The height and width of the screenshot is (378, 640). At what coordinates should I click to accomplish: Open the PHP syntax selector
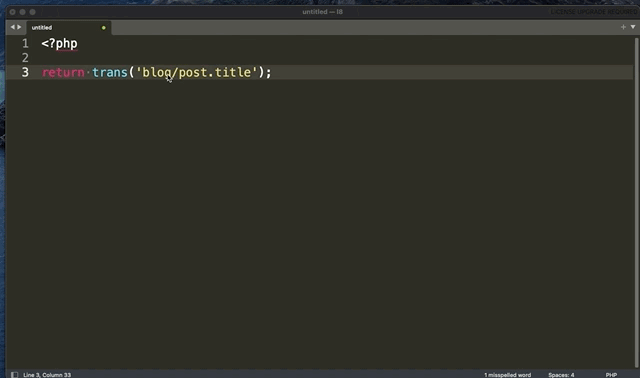tap(611, 375)
